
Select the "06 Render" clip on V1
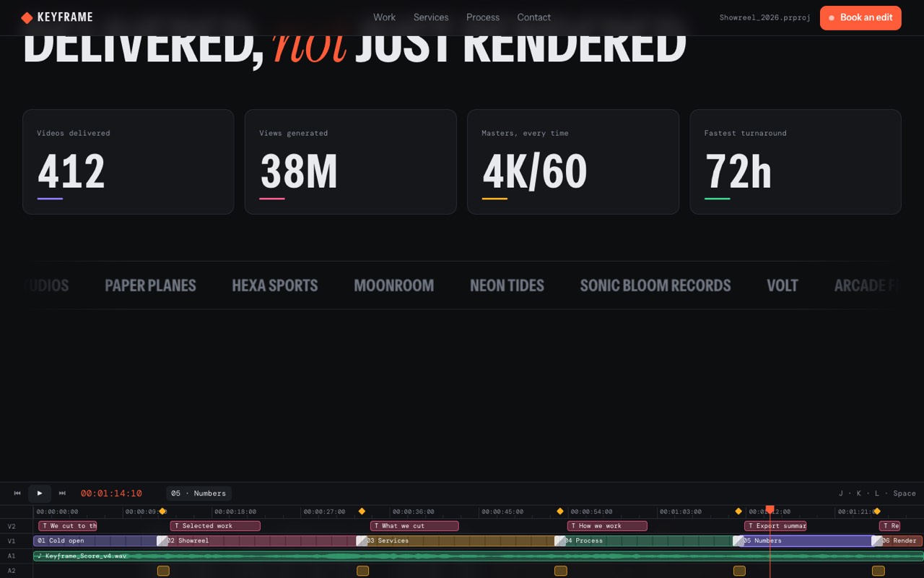[900, 540]
